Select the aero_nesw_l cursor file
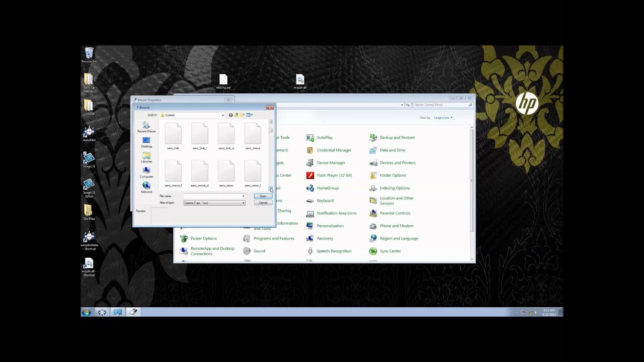Screen dimensions: 644x362 pos(253,174)
